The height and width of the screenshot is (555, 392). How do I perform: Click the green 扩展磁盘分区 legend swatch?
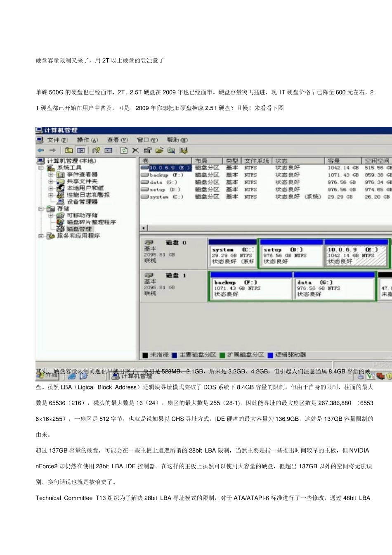(222, 355)
